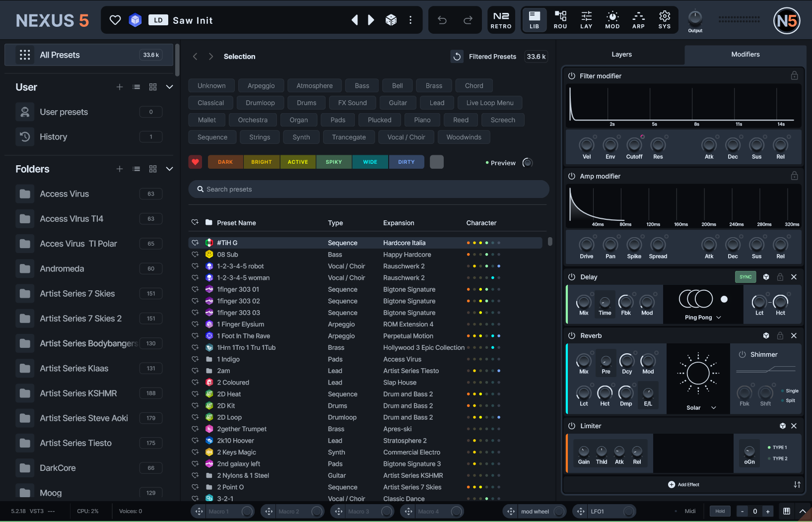This screenshot has width=812, height=522.
Task: Open the MOD modulation page
Action: coord(612,20)
